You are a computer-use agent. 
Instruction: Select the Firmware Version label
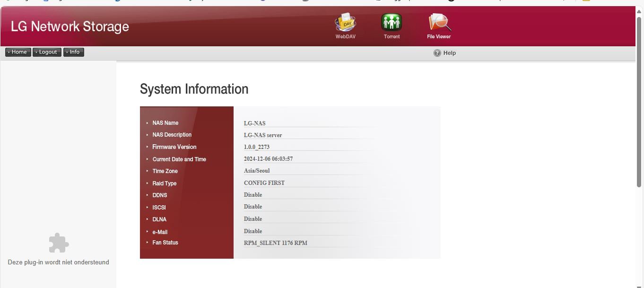tap(174, 147)
